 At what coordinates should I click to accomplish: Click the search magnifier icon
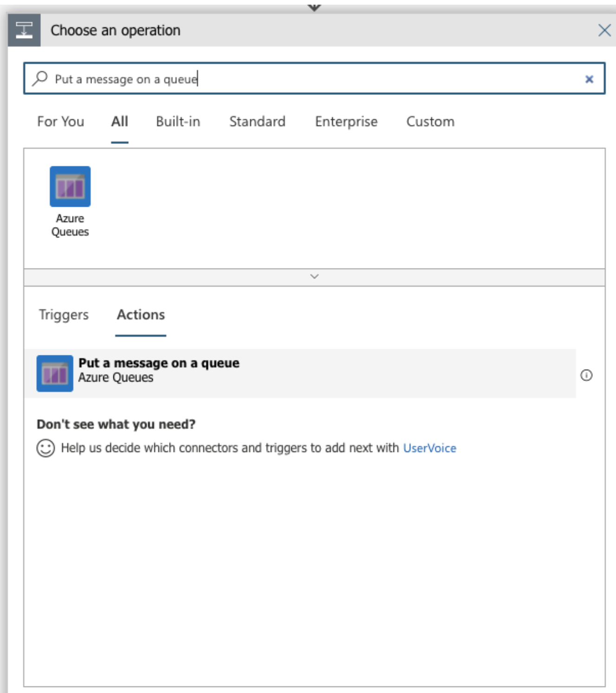coord(40,78)
